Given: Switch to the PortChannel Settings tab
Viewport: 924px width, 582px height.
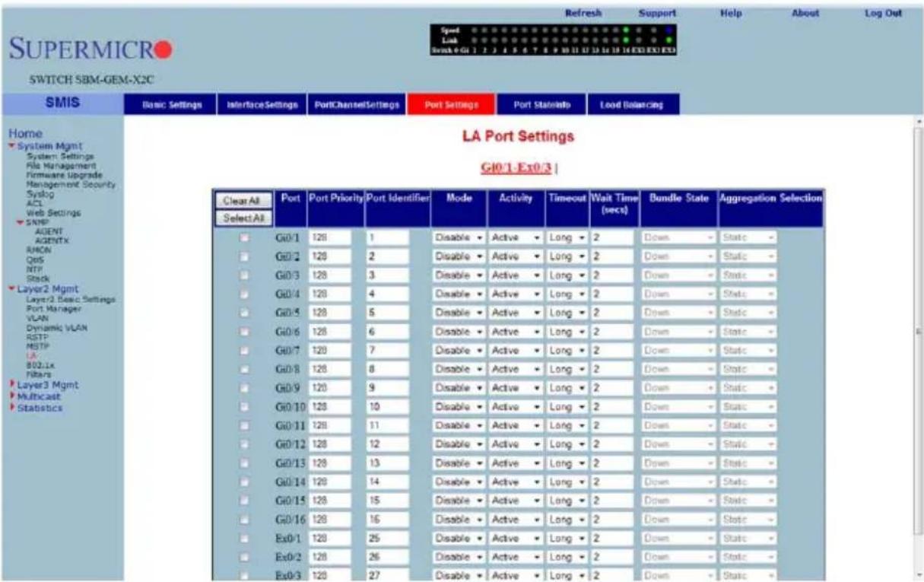Looking at the screenshot, I should click(356, 104).
